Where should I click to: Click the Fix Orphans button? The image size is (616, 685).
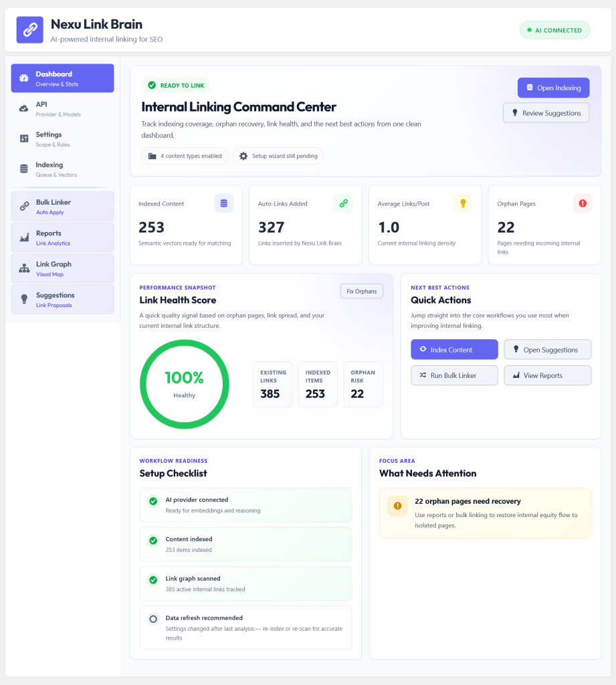click(x=362, y=292)
